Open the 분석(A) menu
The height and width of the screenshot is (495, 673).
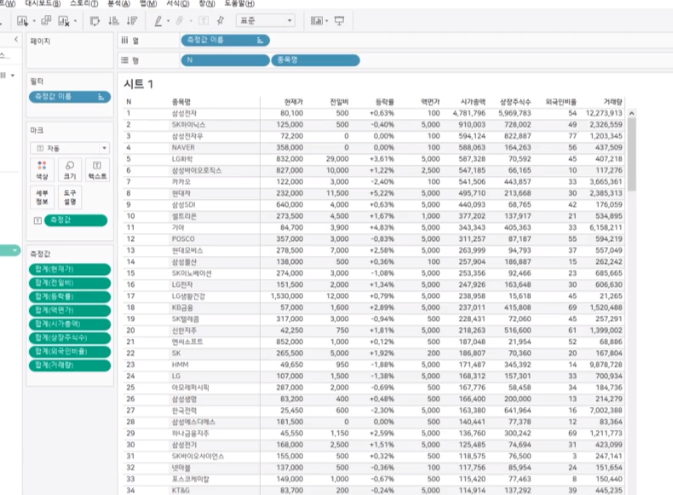pos(118,3)
